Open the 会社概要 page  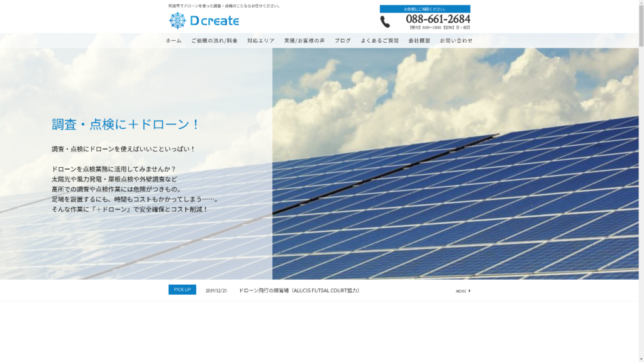coord(419,41)
